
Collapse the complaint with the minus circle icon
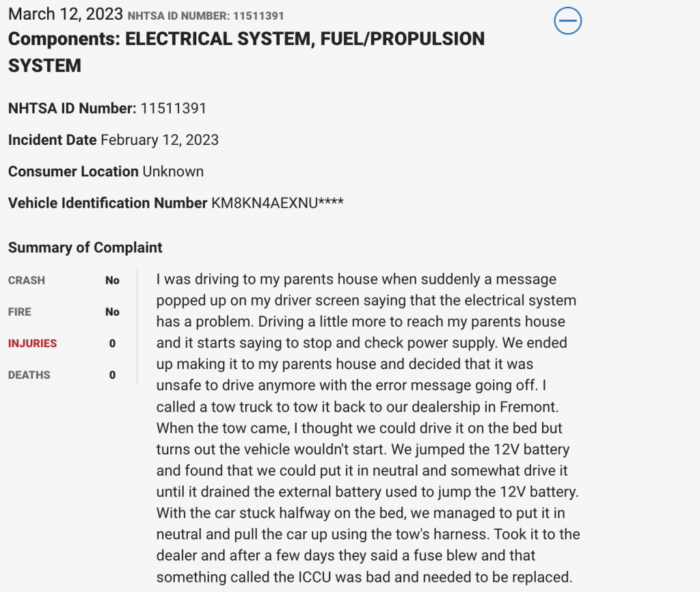[x=567, y=21]
